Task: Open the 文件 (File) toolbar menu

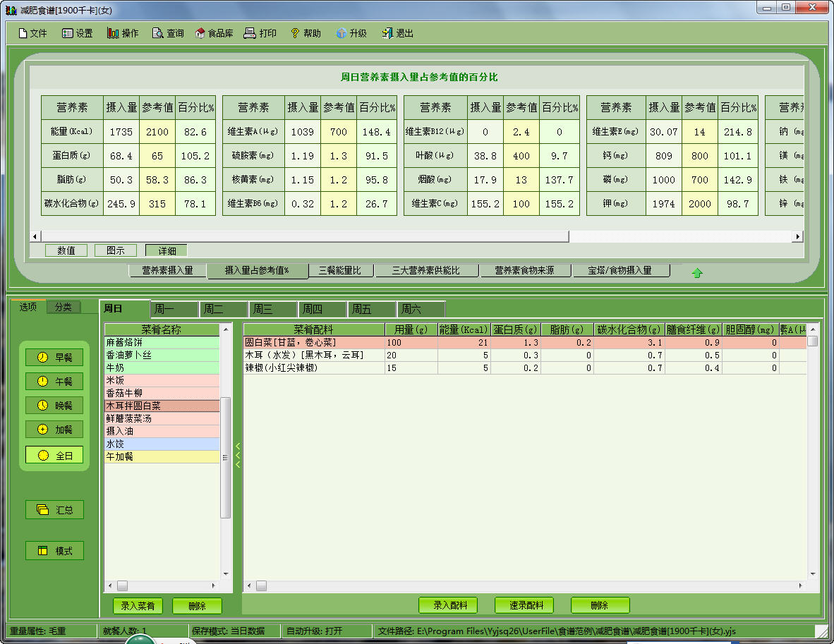Action: [x=32, y=33]
